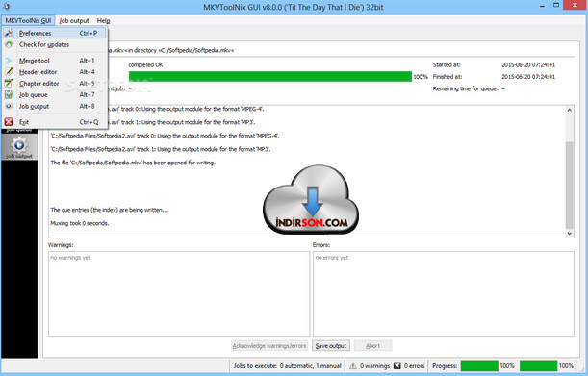Viewport: 588px width, 376px height.
Task: Click Acknowledge warnings/errors button
Action: 269,345
